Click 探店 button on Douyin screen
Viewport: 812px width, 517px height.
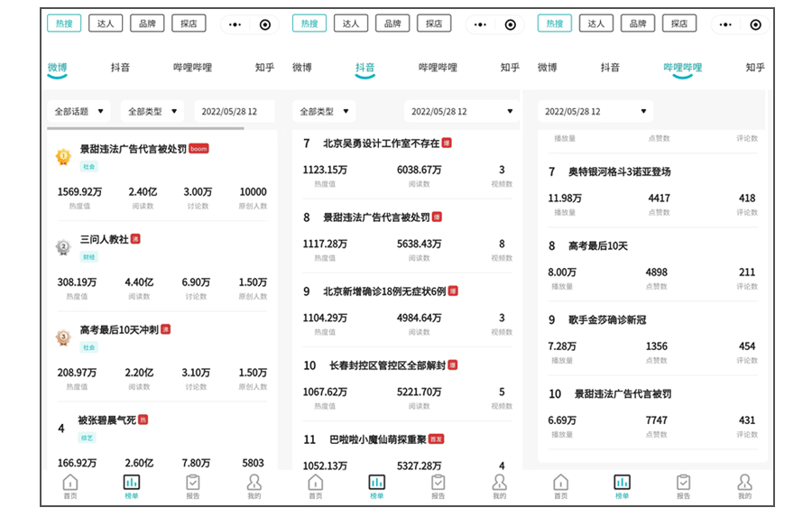click(434, 23)
